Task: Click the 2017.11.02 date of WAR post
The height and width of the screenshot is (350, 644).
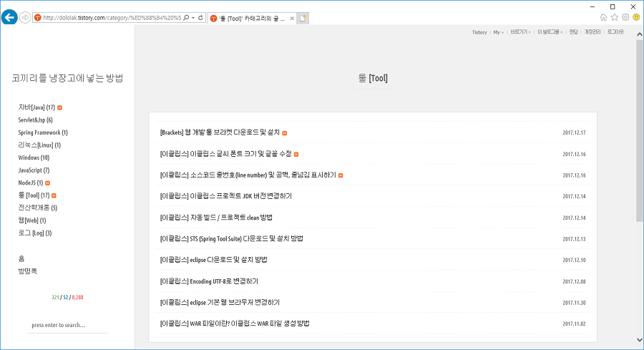Action: (x=574, y=324)
